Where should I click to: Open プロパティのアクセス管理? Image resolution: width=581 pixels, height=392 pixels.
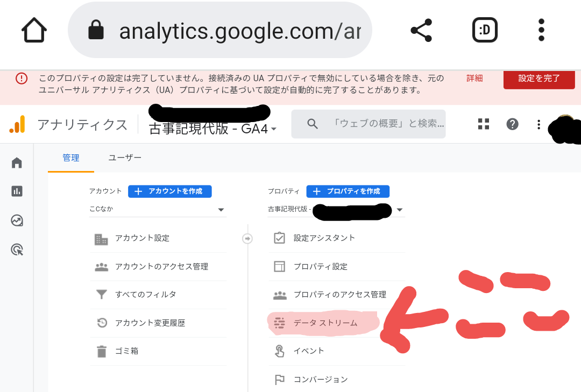click(x=337, y=295)
